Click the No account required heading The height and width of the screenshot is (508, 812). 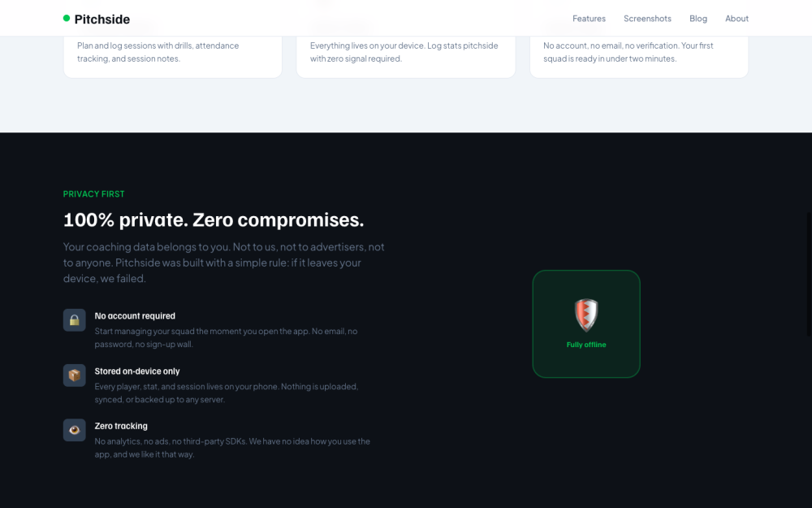click(135, 315)
